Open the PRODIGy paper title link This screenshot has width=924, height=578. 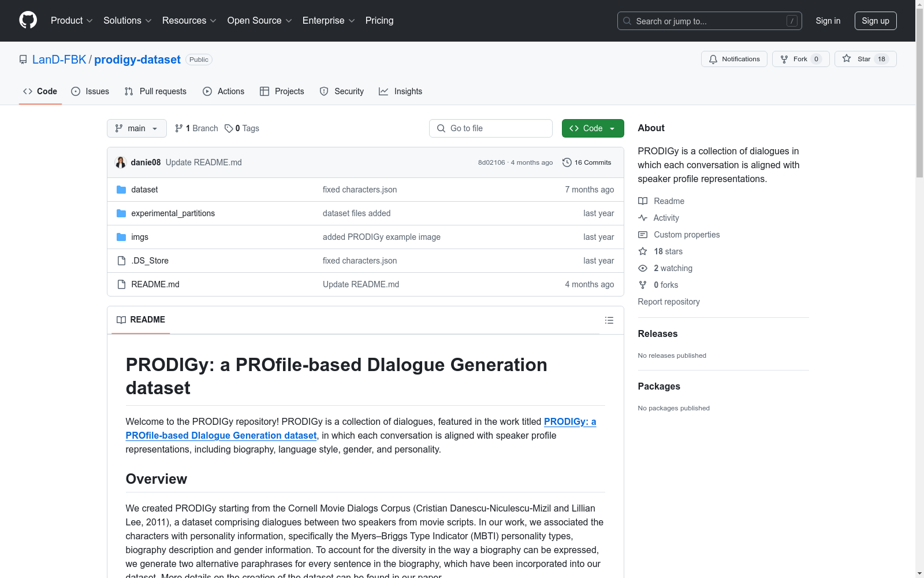(361, 428)
